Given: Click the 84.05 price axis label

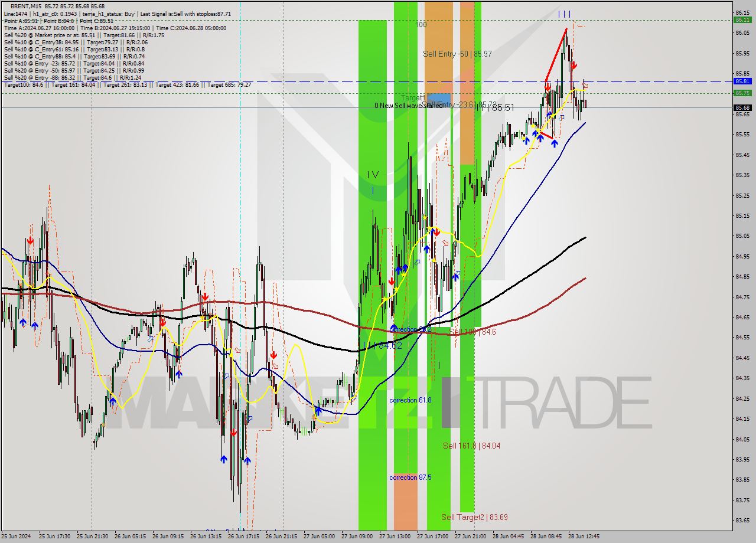Looking at the screenshot, I should [x=742, y=439].
